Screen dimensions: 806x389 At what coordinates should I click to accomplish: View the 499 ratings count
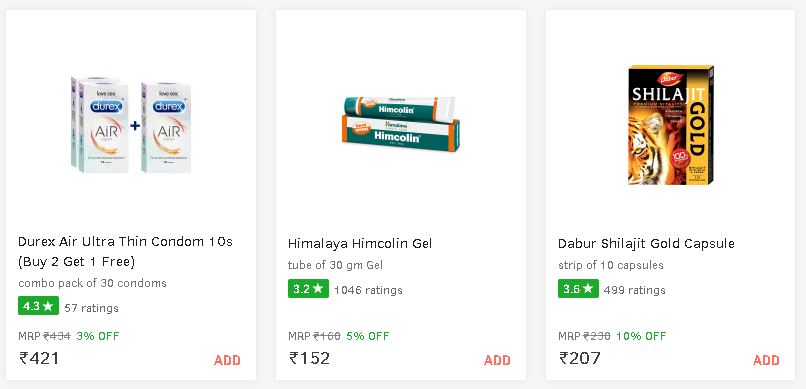pyautogui.click(x=635, y=290)
